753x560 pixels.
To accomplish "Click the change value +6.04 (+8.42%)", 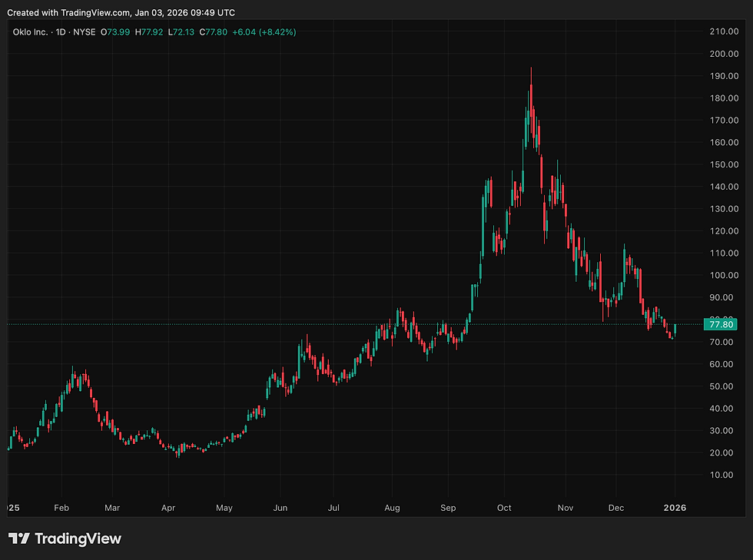I will tap(264, 32).
